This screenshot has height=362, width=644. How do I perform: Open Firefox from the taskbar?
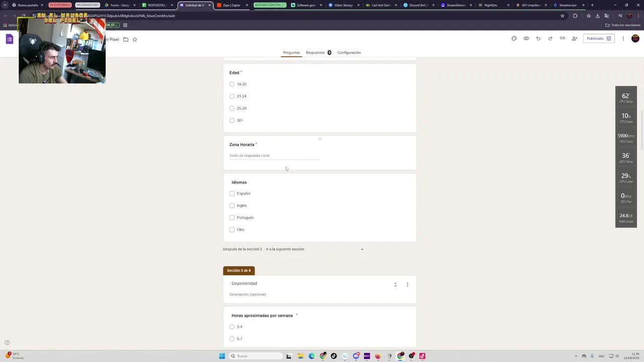378,356
